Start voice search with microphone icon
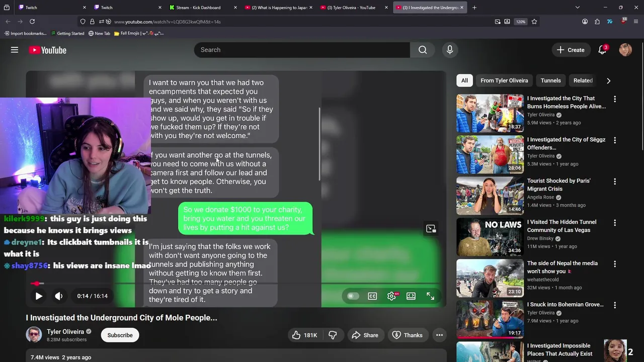The image size is (644, 362). coord(450,50)
